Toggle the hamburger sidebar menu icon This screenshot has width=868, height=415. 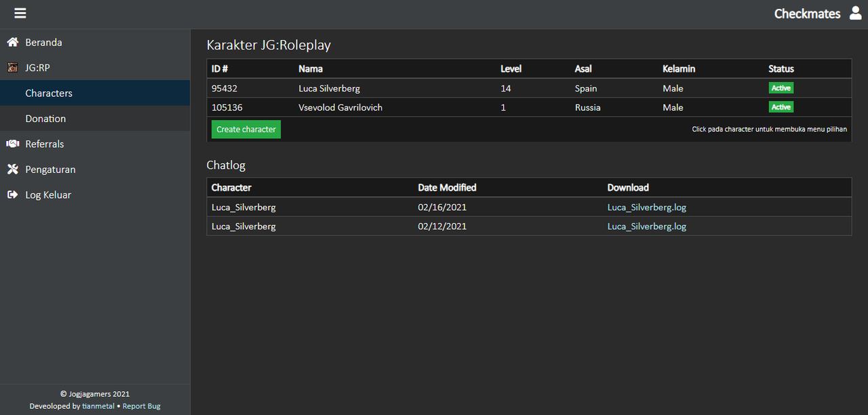(x=20, y=14)
